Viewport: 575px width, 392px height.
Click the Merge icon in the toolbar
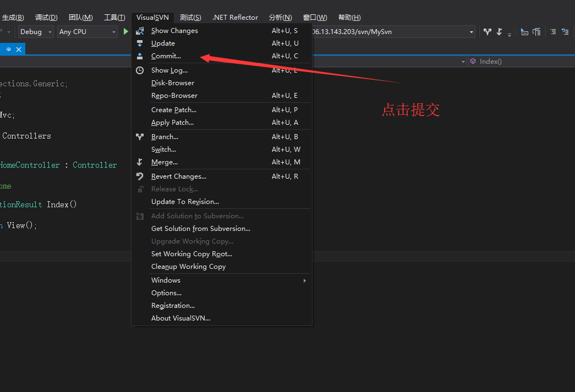click(500, 32)
